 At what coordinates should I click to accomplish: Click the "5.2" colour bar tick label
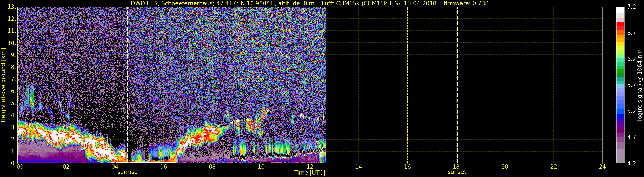tap(632, 111)
